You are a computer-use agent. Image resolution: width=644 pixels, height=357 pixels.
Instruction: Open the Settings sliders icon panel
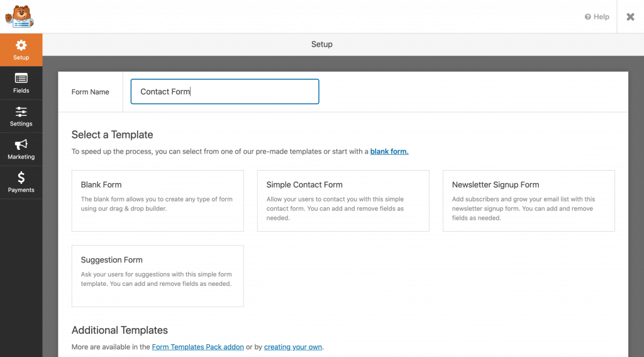[x=21, y=116]
